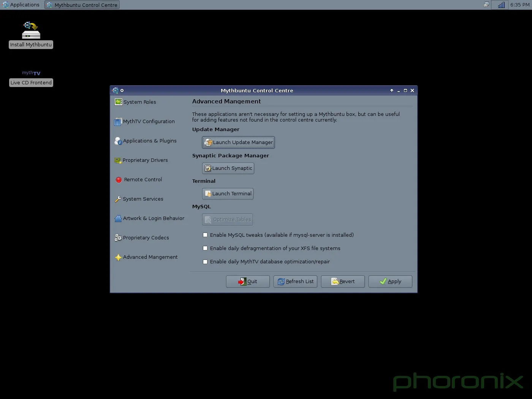The height and width of the screenshot is (399, 532).
Task: Click the 'MySQL' heading text
Action: (x=201, y=207)
